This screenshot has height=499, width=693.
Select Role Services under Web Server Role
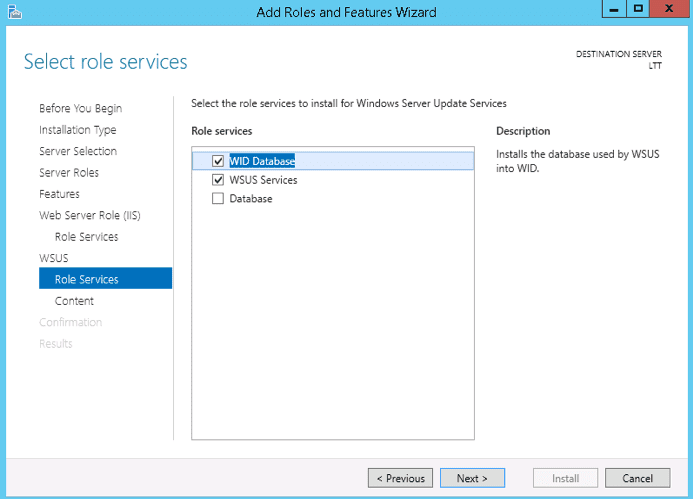(x=86, y=237)
